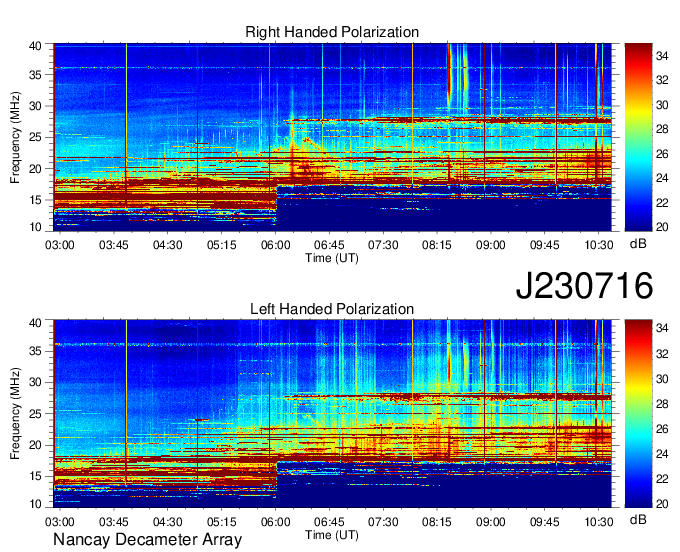Click the 25 MHz tick of upper plot
680x552 pixels.
35,137
